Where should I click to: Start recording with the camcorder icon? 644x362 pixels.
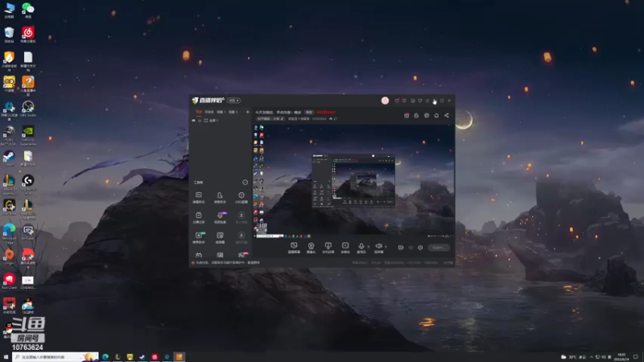401,248
